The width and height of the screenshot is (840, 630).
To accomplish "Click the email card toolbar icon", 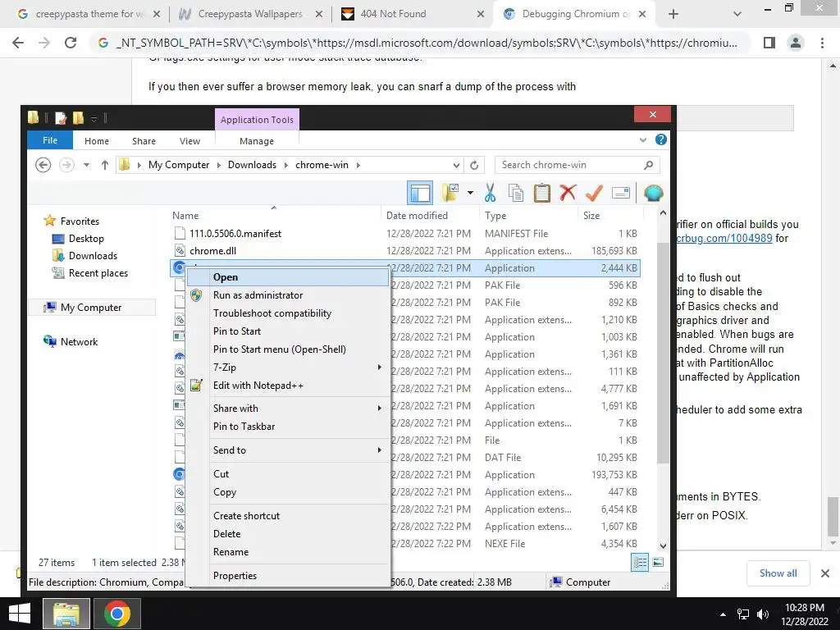I will point(620,193).
